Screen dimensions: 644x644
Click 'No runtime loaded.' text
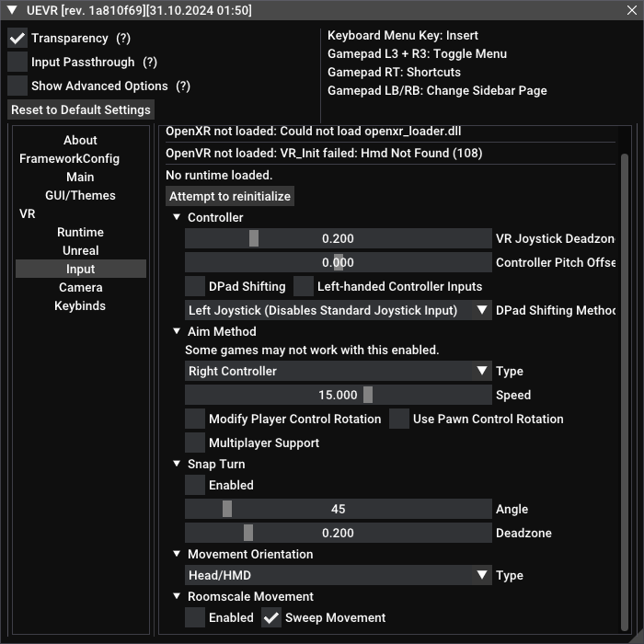click(x=219, y=176)
